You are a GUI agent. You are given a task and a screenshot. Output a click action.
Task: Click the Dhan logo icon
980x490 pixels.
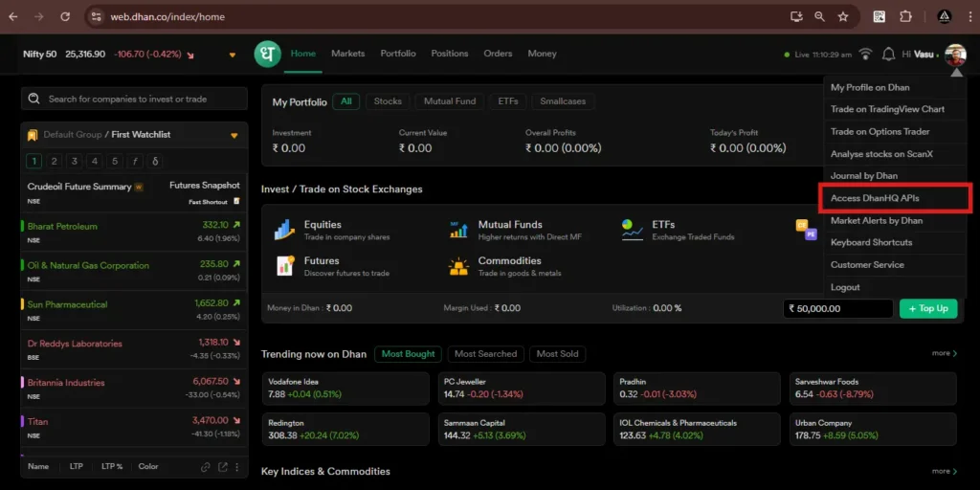coord(268,55)
